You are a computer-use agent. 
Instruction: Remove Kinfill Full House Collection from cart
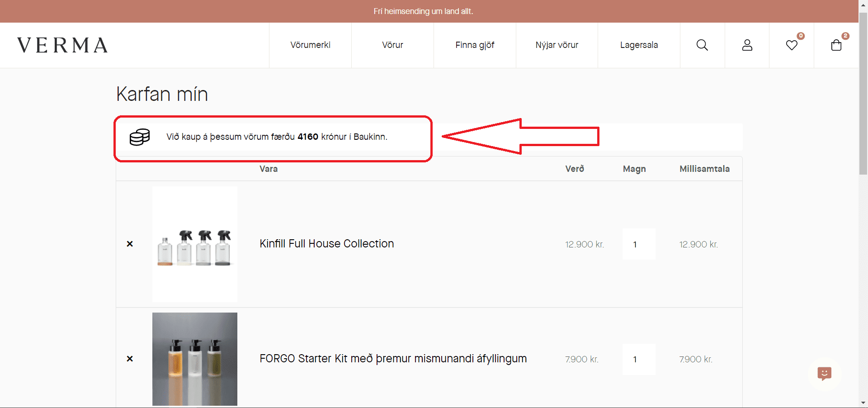[130, 244]
